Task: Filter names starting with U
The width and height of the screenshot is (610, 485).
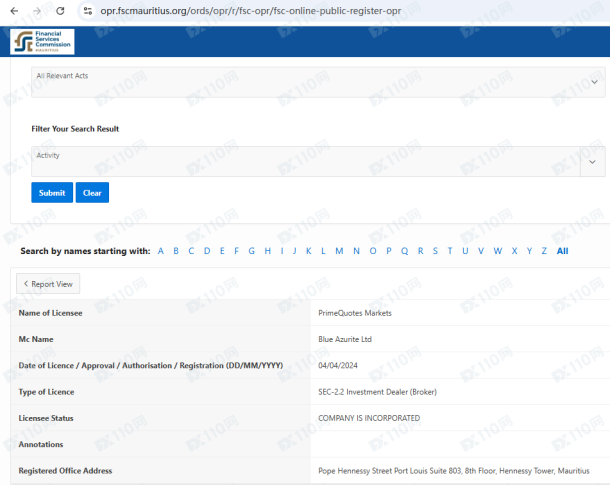Action: pos(465,251)
